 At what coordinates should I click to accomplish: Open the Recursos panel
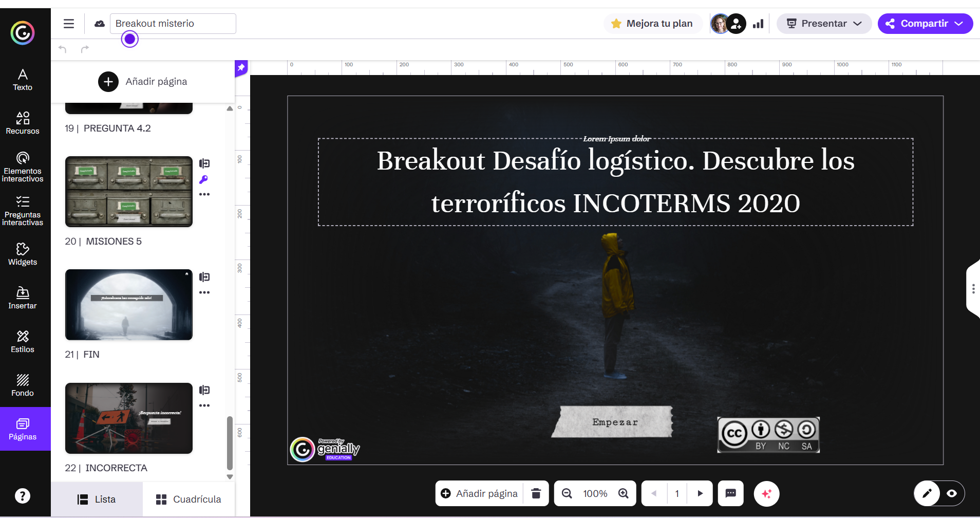[x=23, y=123]
